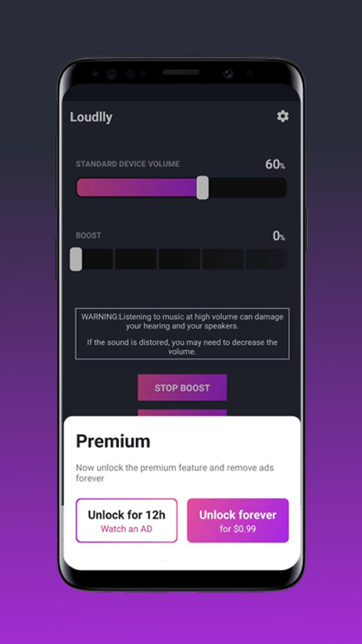Click the boost slider handle at 0%
The height and width of the screenshot is (644, 362).
click(76, 259)
